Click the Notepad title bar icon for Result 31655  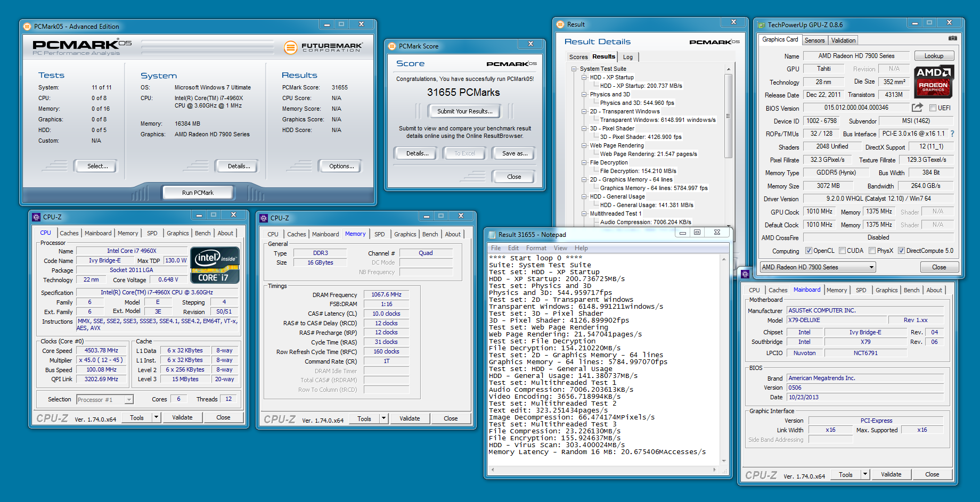coord(492,235)
